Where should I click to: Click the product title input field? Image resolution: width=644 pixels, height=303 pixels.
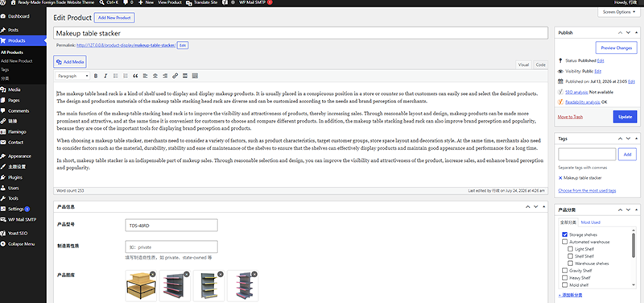300,33
